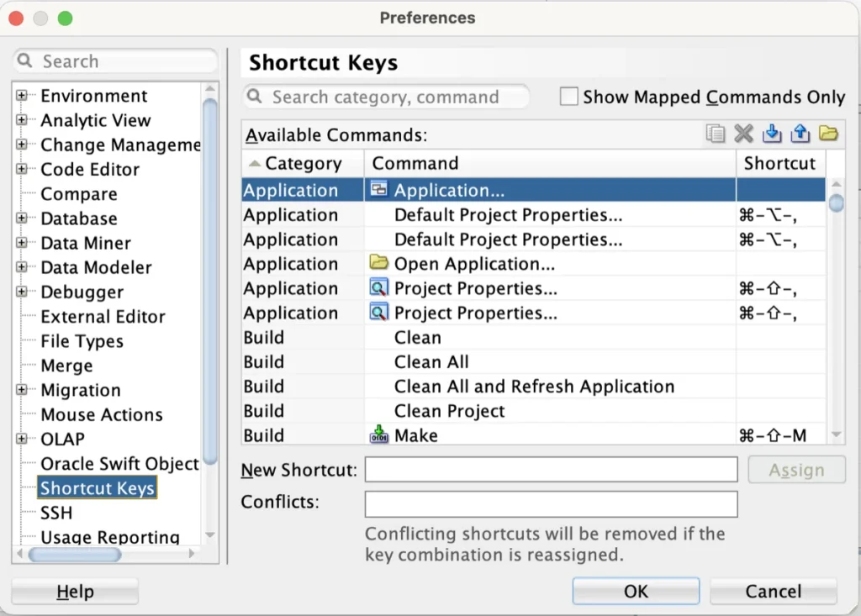Click the tree vertical scrollbar thumb
This screenshot has width=861, height=616.
coord(209,281)
